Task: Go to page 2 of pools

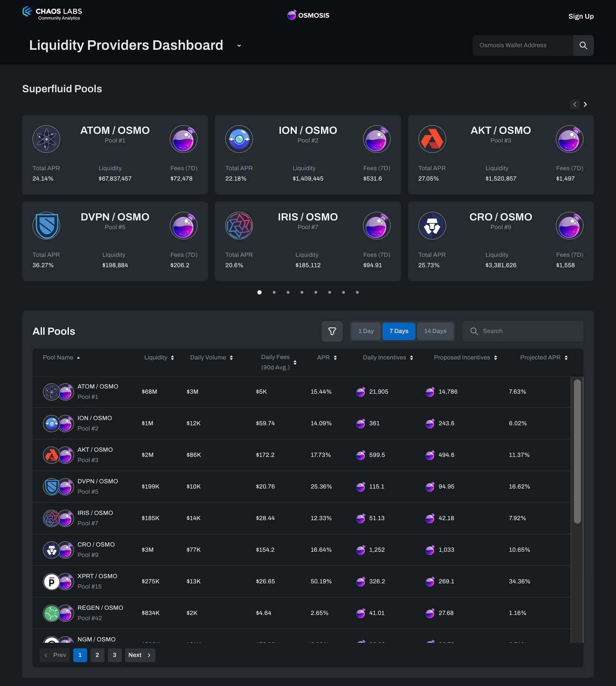Action: pos(97,655)
